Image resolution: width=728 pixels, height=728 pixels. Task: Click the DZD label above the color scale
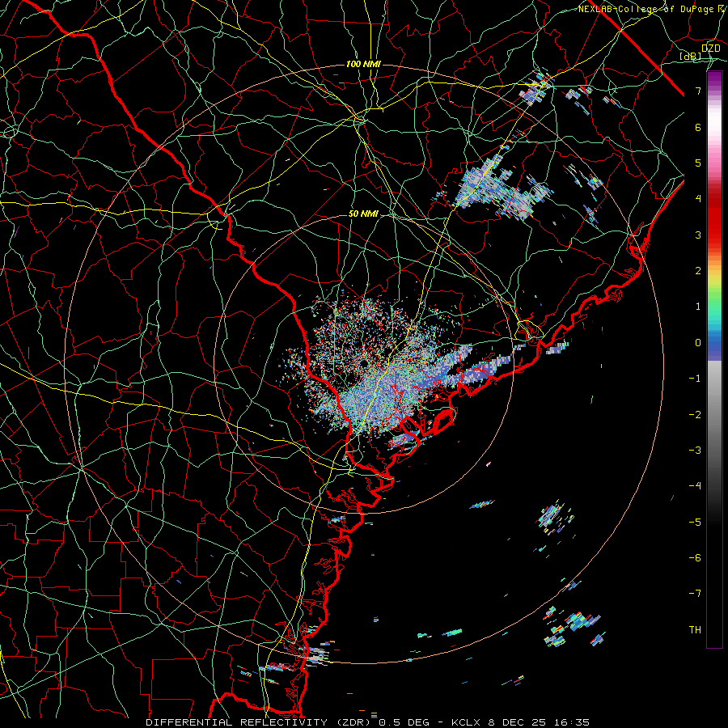coord(711,49)
